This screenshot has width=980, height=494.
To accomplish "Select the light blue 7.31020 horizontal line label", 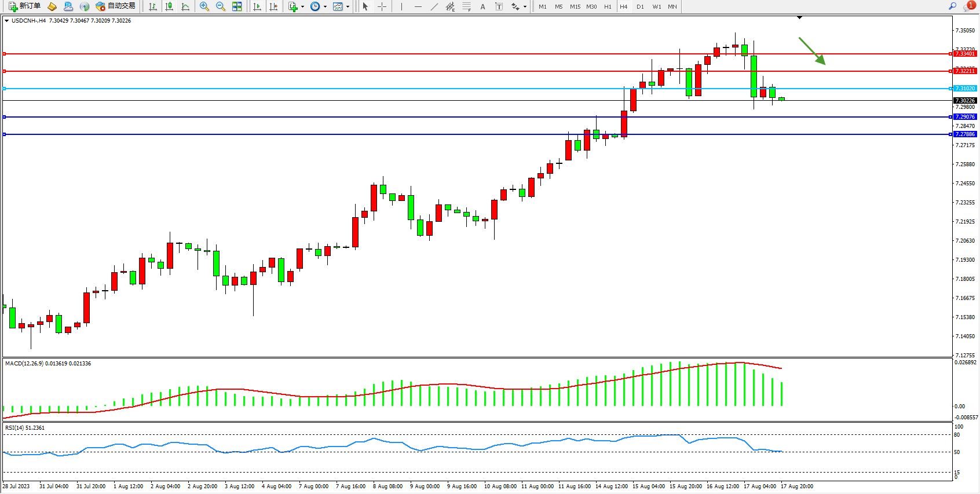I will 965,89.
